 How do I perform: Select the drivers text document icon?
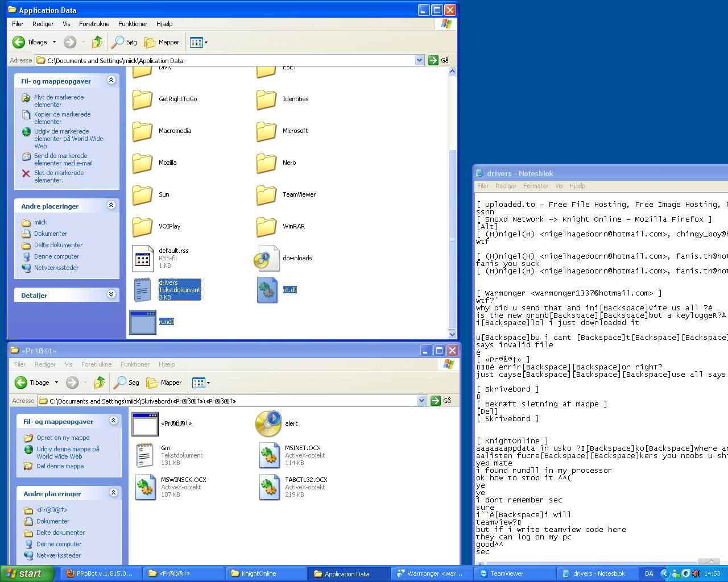(x=142, y=290)
